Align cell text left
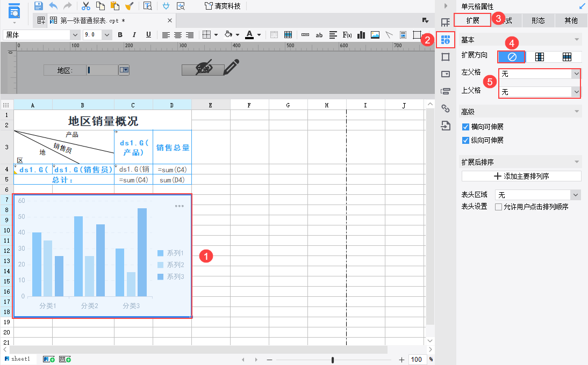This screenshot has width=588, height=365. tap(166, 35)
